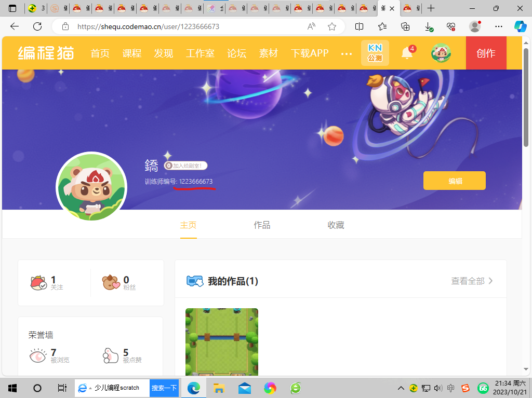Image resolution: width=532 pixels, height=398 pixels.
Task: Open the browser profile avatar
Action: [475, 26]
